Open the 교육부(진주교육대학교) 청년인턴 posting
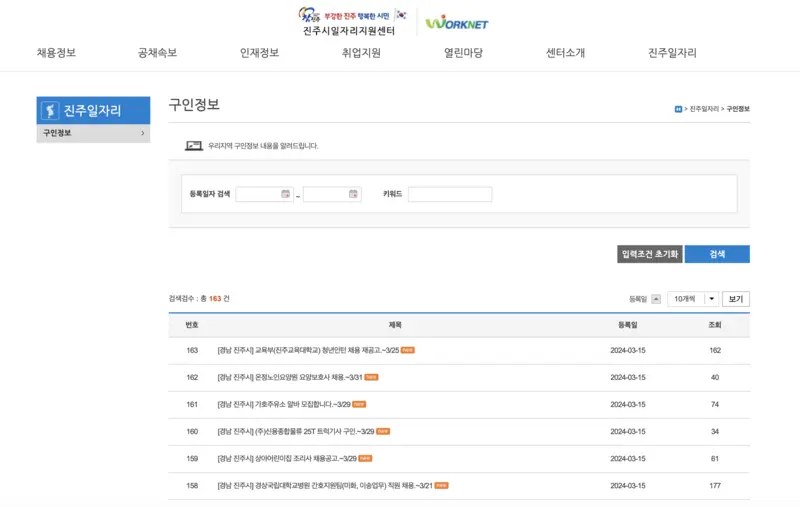 (x=308, y=350)
